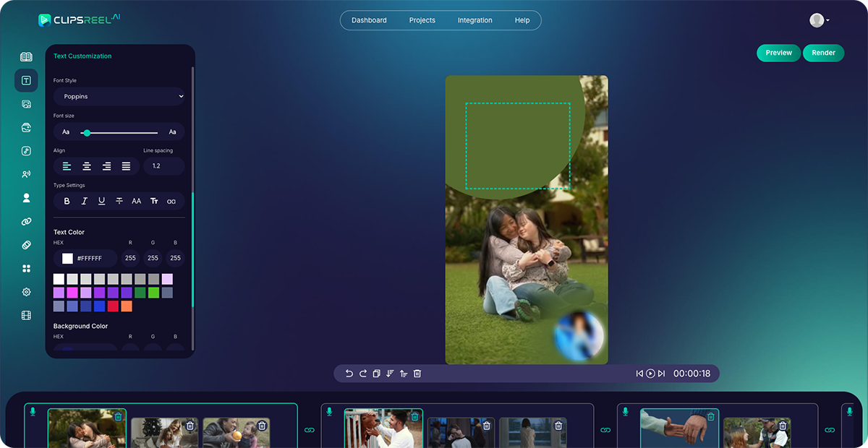This screenshot has width=868, height=448.
Task: Expand the user profile avatar menu
Action: coord(819,20)
